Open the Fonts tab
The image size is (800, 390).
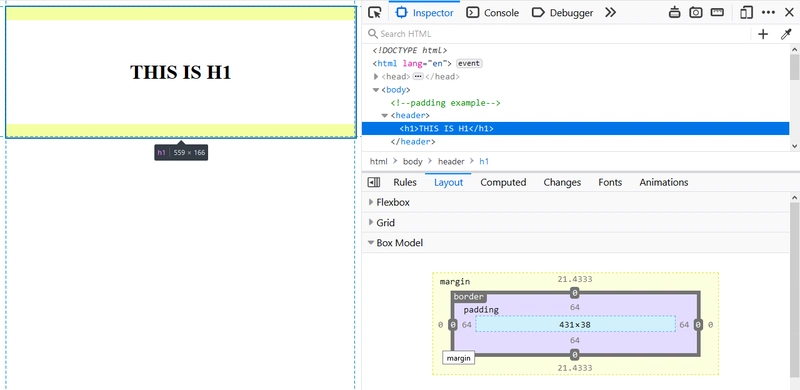(x=610, y=182)
